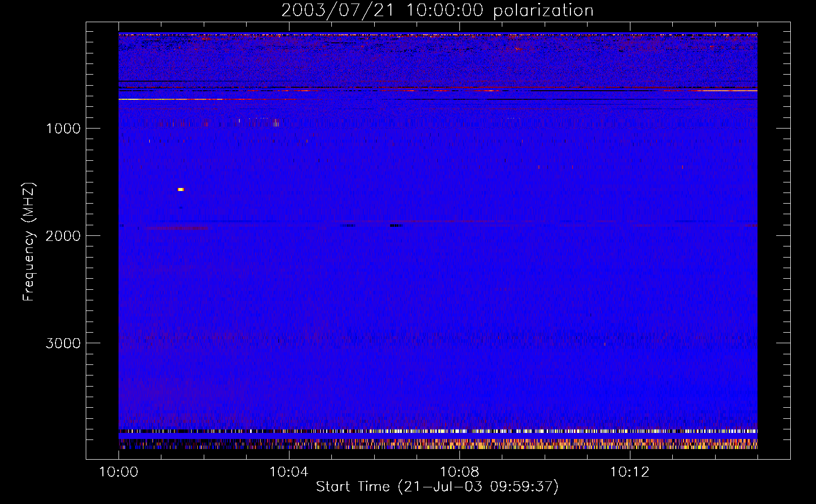Click the 10:00 time tick label

pos(119,472)
